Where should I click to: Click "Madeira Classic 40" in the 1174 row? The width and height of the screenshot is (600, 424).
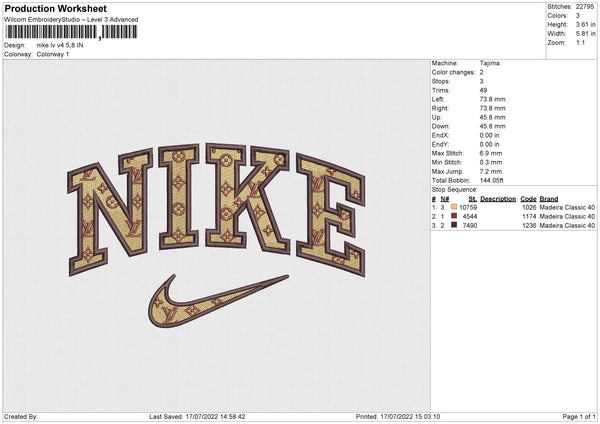click(x=567, y=217)
